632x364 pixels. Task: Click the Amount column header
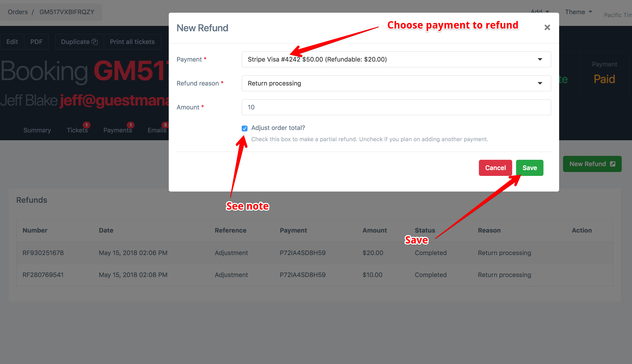(375, 230)
